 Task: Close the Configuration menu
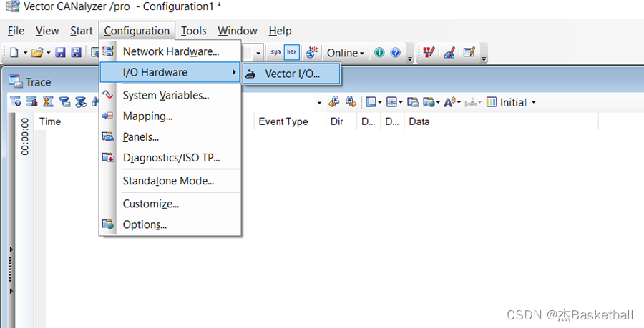click(x=137, y=31)
